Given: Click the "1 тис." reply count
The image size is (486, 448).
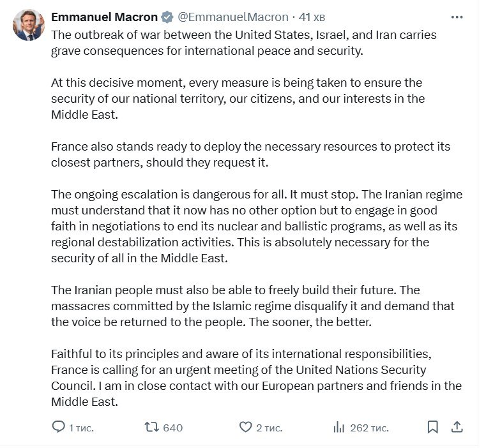Looking at the screenshot, I should click(x=81, y=428).
